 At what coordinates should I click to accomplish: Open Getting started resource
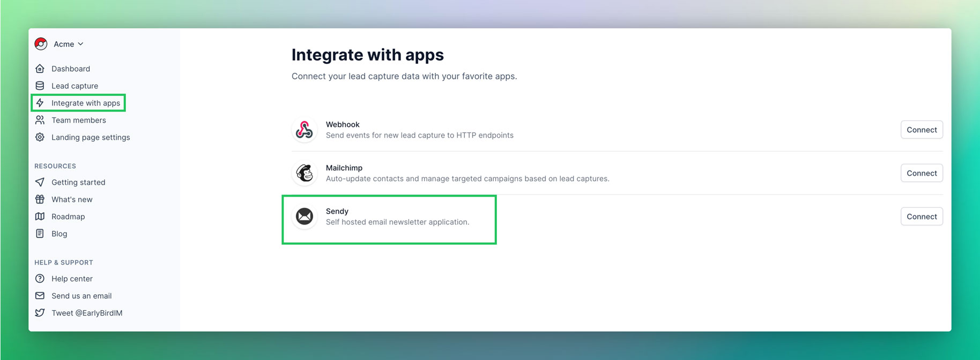[x=78, y=182]
